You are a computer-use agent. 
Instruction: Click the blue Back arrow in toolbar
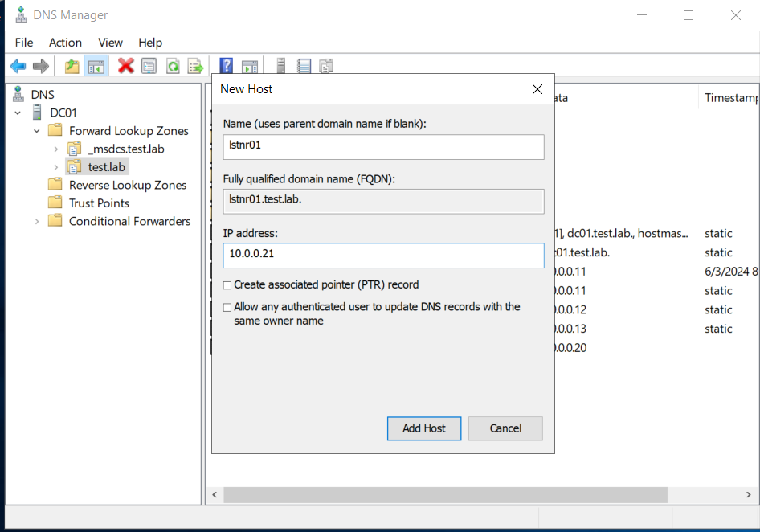tap(18, 66)
